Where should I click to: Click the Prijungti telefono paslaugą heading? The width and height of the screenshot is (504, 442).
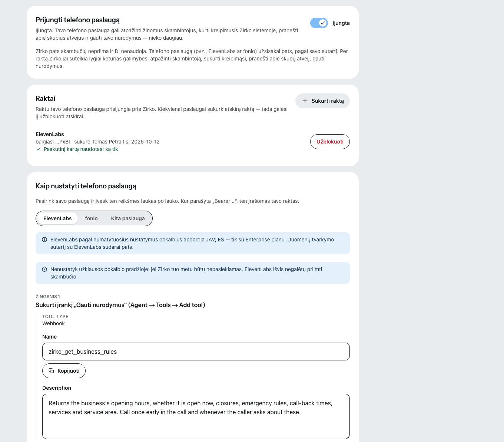[x=77, y=20]
